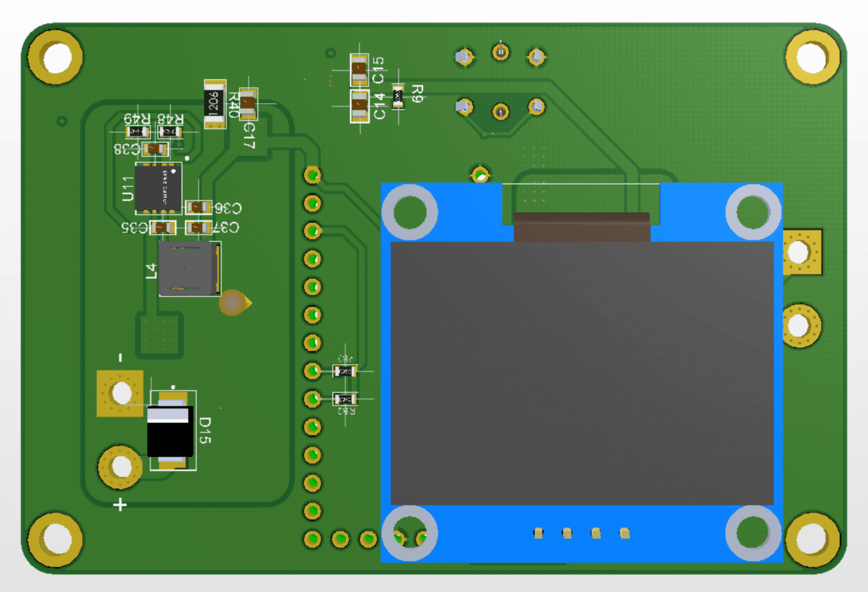868x592 pixels.
Task: Click the brown display ribbon connector
Action: point(582,227)
